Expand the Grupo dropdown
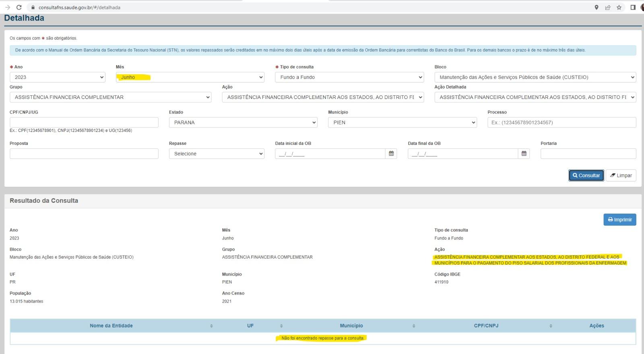This screenshot has height=354, width=644. [x=110, y=97]
